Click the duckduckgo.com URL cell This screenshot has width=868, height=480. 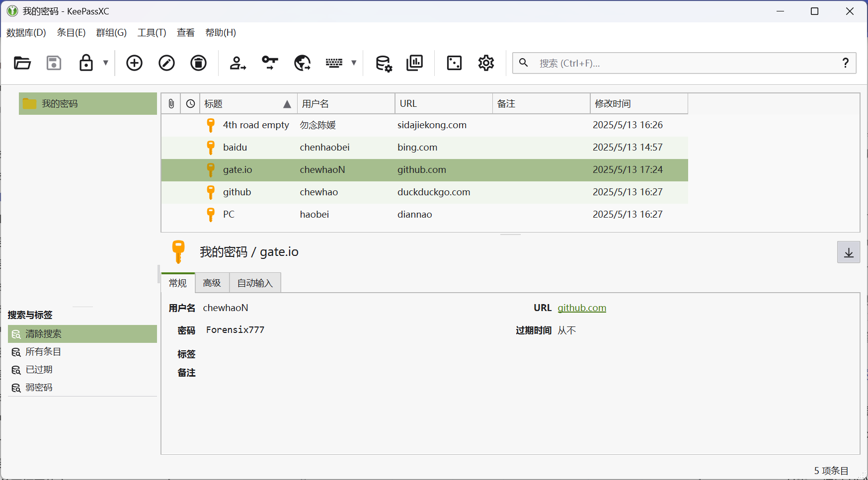point(434,192)
